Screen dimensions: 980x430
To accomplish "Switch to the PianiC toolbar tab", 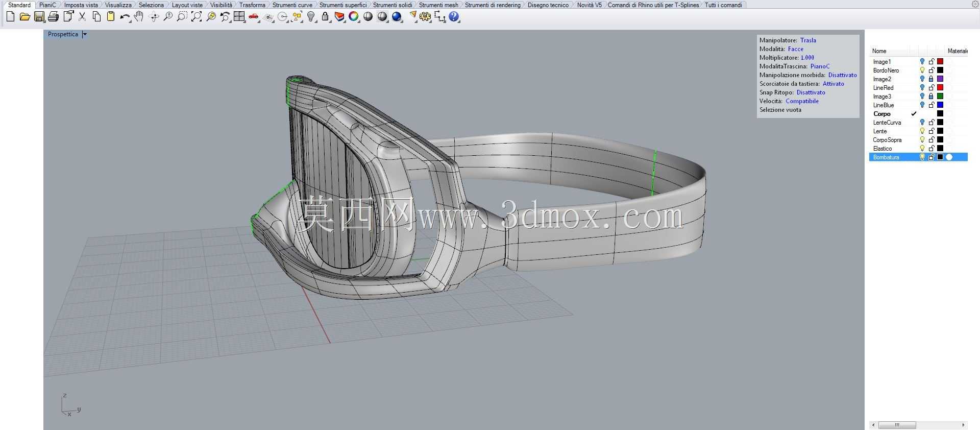I will pos(47,5).
